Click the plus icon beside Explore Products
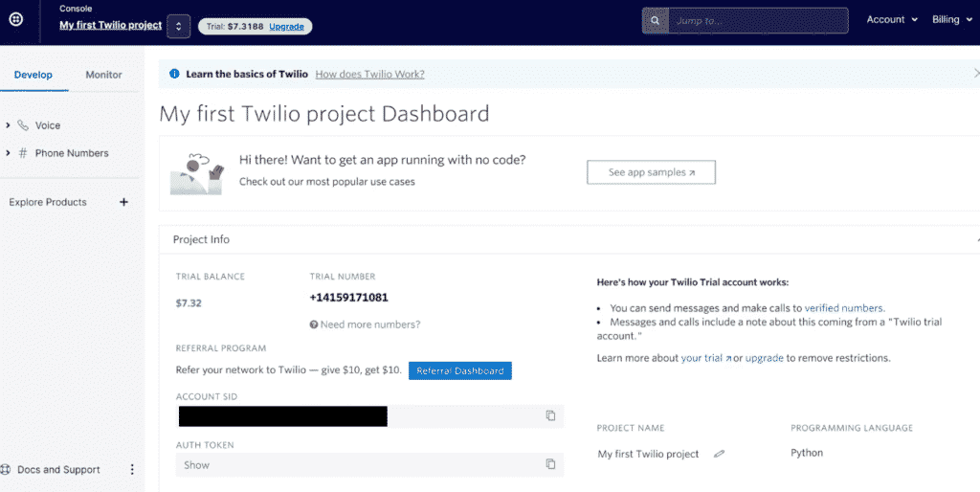 [x=123, y=202]
